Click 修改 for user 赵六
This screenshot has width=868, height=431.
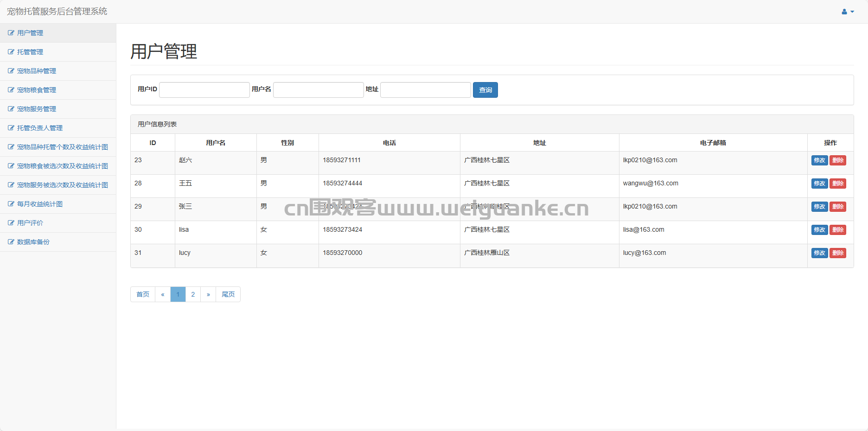(x=819, y=160)
